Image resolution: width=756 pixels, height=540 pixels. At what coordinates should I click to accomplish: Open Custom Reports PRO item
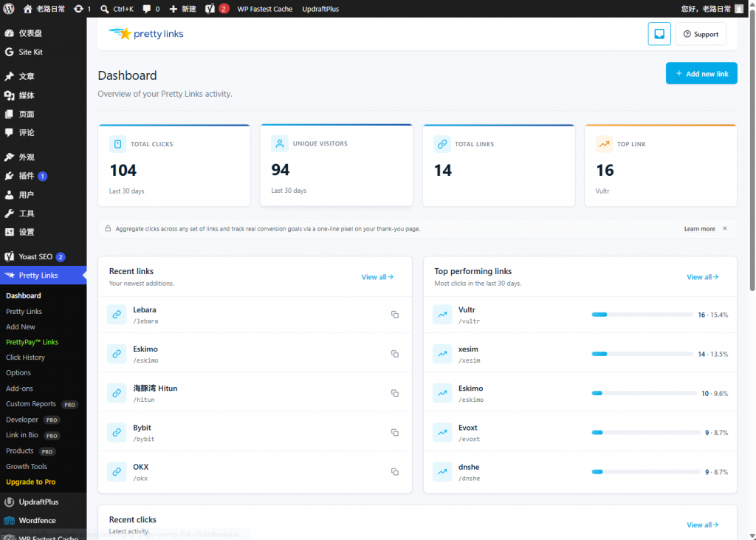41,404
